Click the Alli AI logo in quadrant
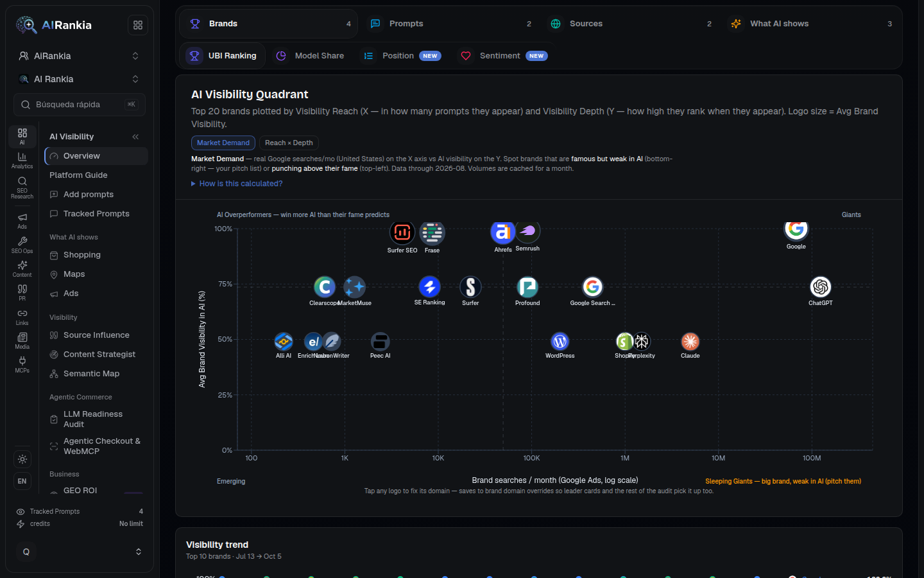This screenshot has height=578, width=924. coord(284,342)
